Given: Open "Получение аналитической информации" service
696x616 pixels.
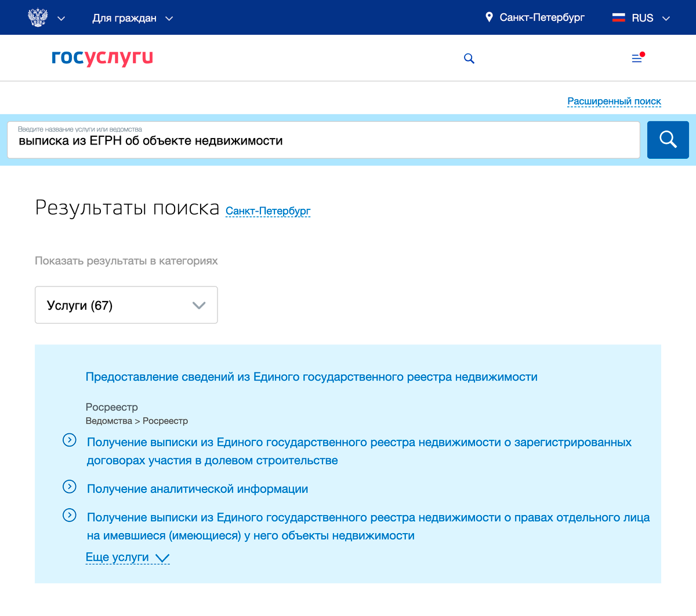Looking at the screenshot, I should click(x=197, y=489).
